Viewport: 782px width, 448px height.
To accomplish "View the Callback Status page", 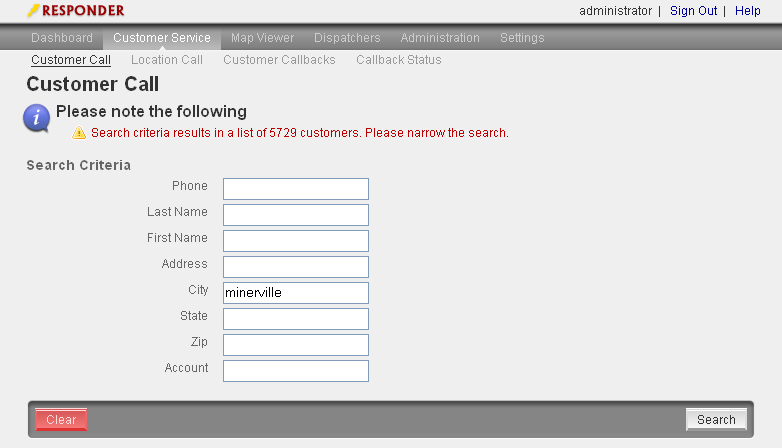I will [x=398, y=60].
